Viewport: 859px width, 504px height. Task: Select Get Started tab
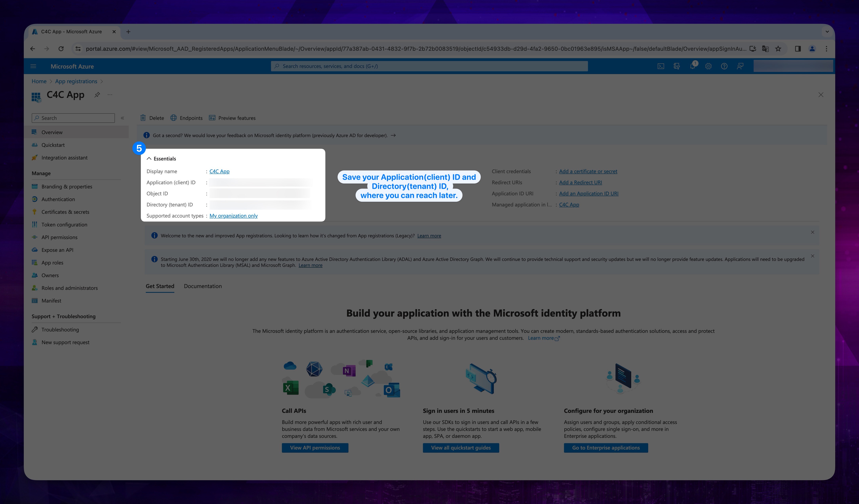pyautogui.click(x=159, y=286)
